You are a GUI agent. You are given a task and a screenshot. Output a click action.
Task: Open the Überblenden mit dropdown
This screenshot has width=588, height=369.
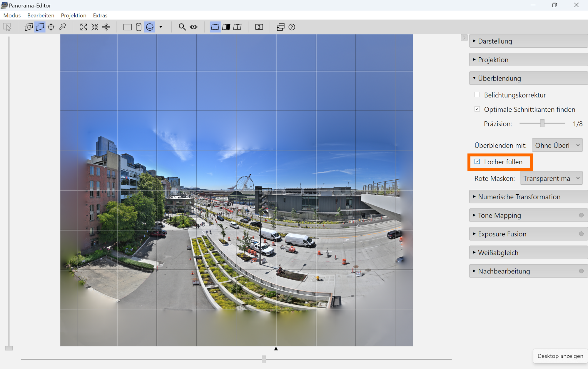coord(557,145)
